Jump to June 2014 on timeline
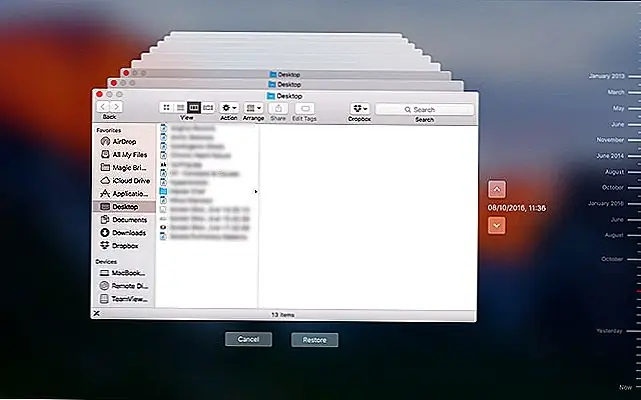The width and height of the screenshot is (641, 400). point(609,156)
